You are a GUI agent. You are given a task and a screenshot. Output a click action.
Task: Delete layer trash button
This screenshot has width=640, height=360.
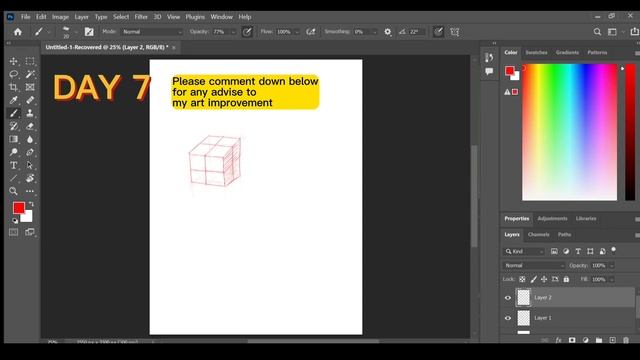tap(626, 340)
